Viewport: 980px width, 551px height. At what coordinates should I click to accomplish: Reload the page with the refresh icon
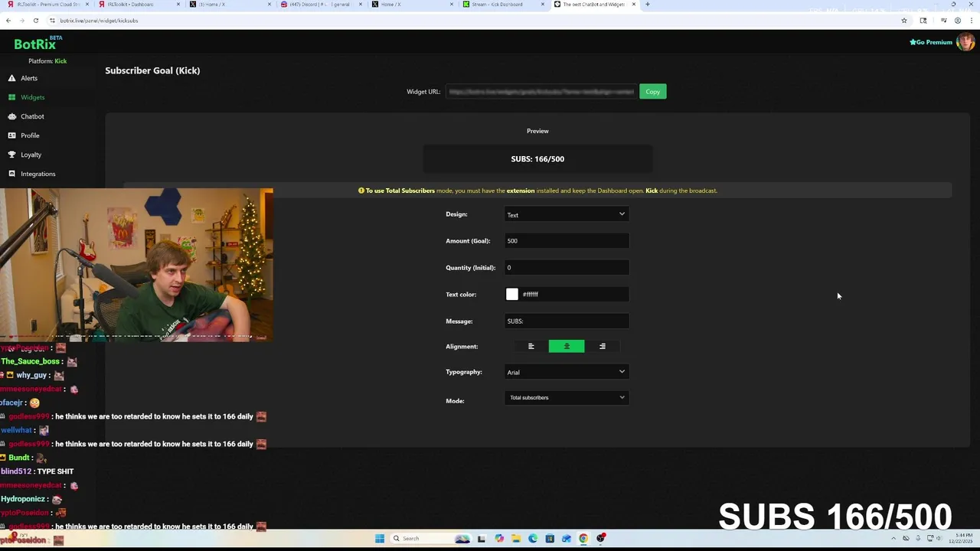[x=35, y=21]
